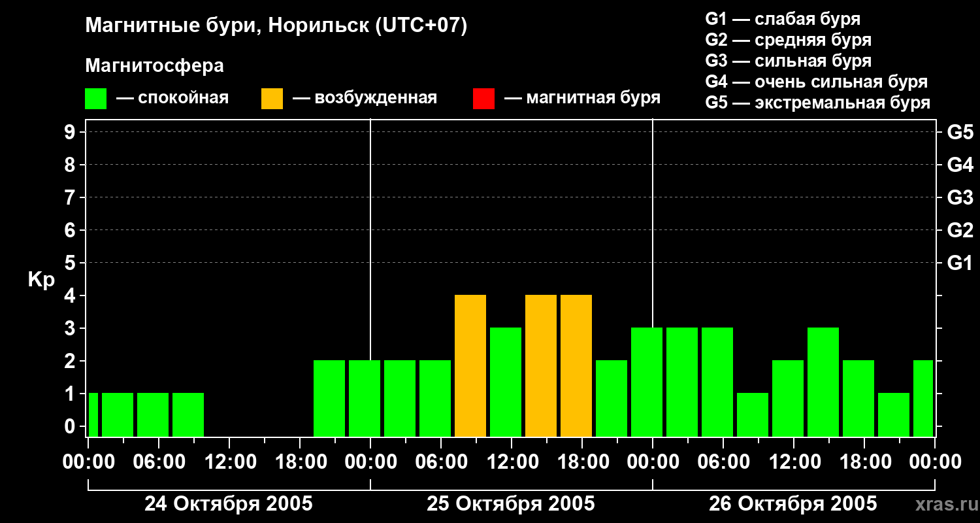Image resolution: width=980 pixels, height=523 pixels.
Task: Click '18:00' tick label above 24 Октября
Action: (x=300, y=462)
